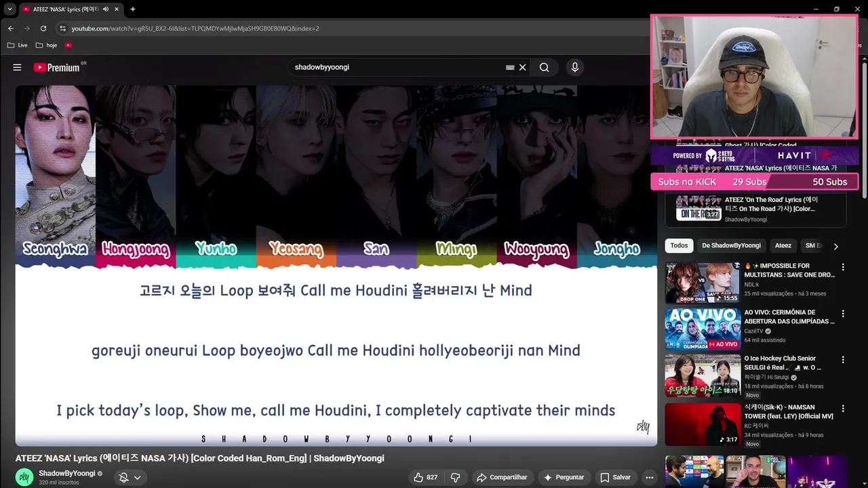Play ATEEZ 'On The Road' Lyrics playlist item

click(x=755, y=209)
